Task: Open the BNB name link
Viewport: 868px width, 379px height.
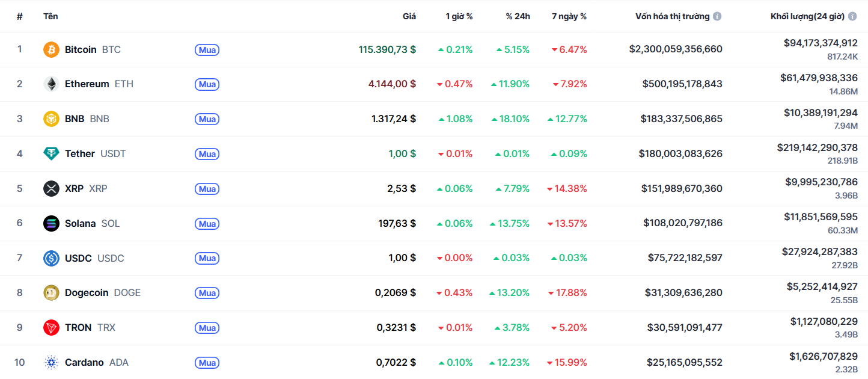Action: [x=87, y=119]
